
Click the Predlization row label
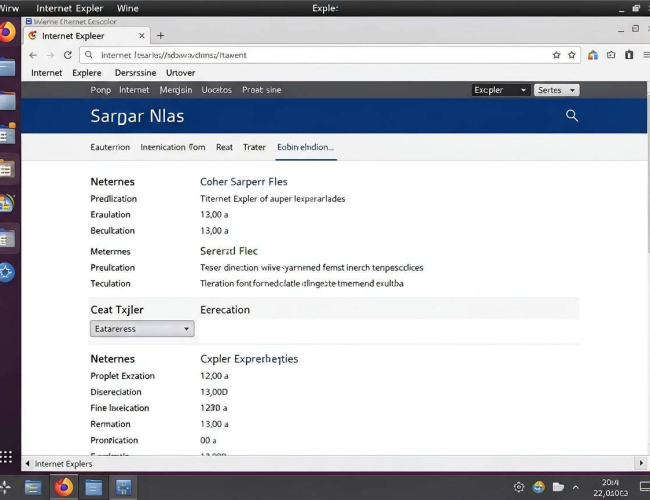point(114,199)
